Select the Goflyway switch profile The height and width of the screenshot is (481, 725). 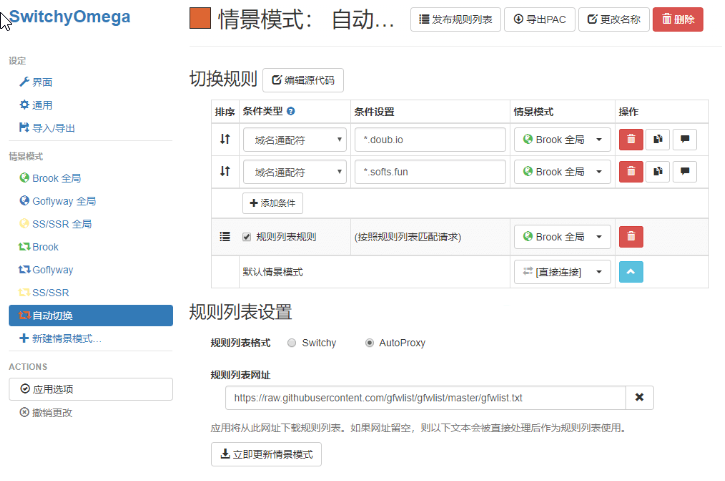[46, 270]
